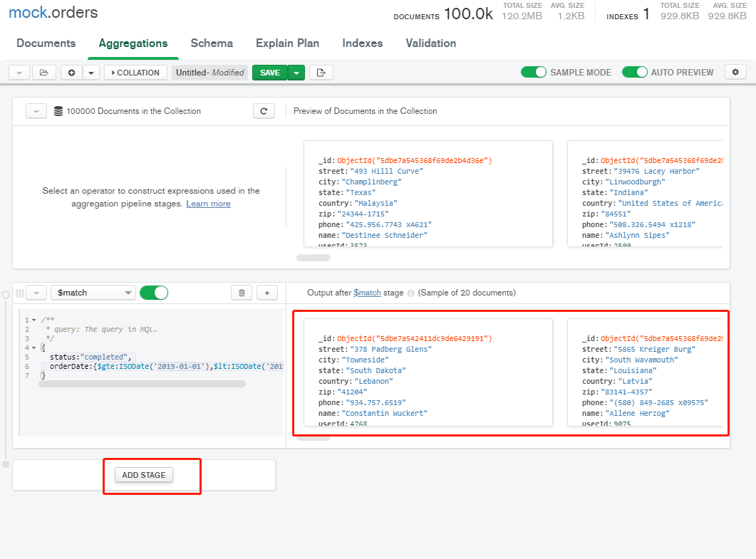
Task: Fold code at line 4 arrow
Action: (33, 348)
